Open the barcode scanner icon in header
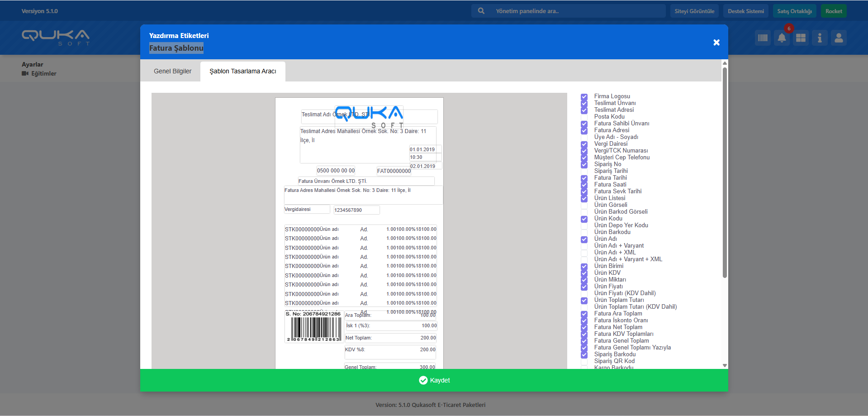868x416 pixels. point(763,38)
